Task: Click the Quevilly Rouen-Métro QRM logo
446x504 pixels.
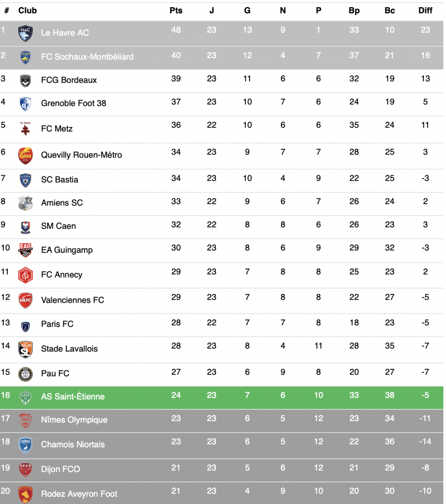Action: tap(25, 156)
